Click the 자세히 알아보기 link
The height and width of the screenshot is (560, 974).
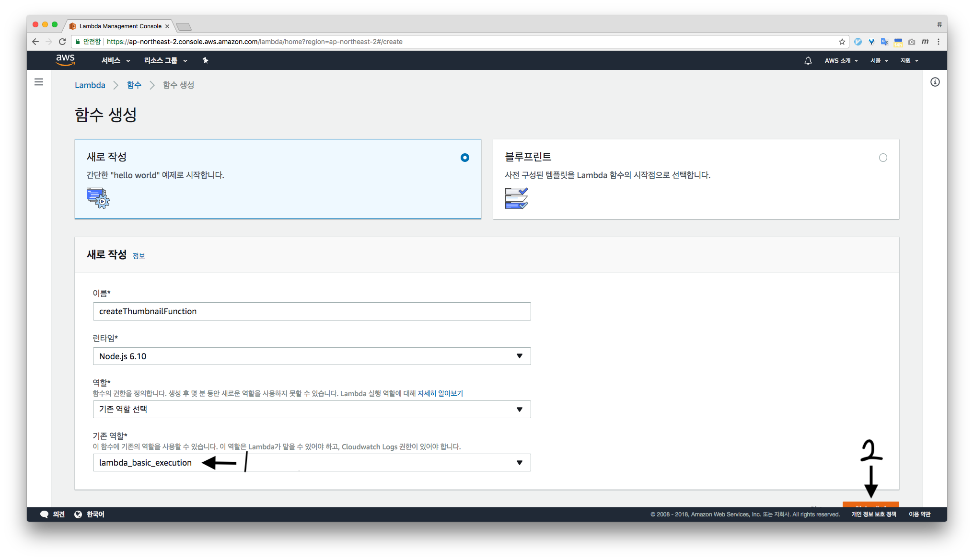pos(440,393)
